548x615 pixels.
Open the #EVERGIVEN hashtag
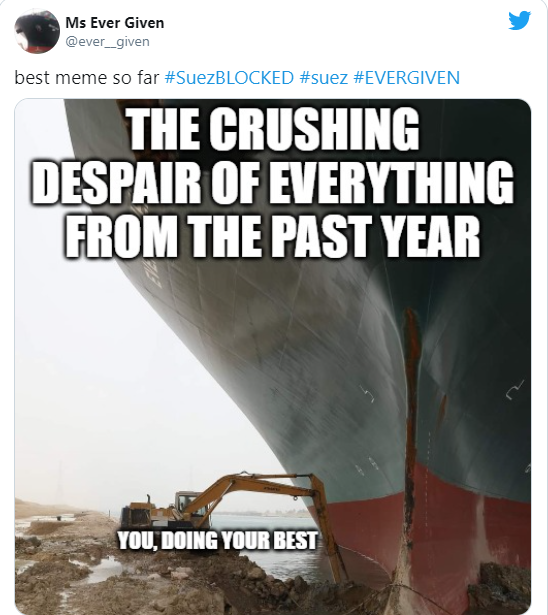point(406,77)
